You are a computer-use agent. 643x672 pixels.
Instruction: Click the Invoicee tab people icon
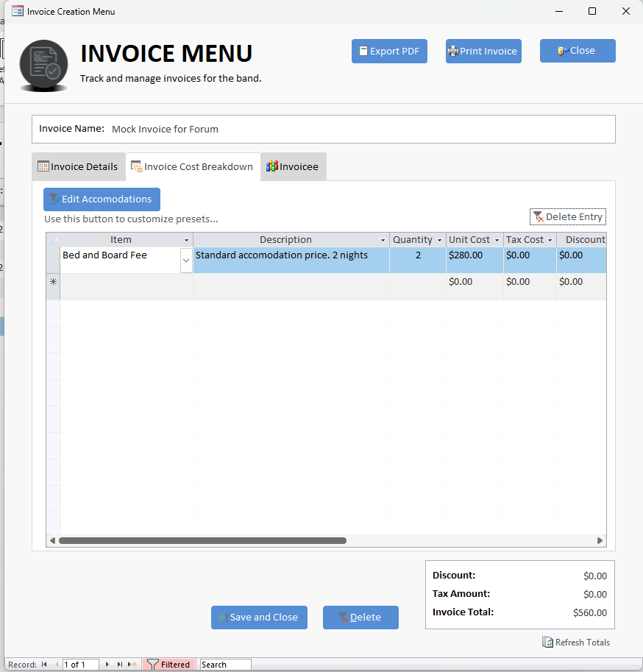pyautogui.click(x=271, y=166)
